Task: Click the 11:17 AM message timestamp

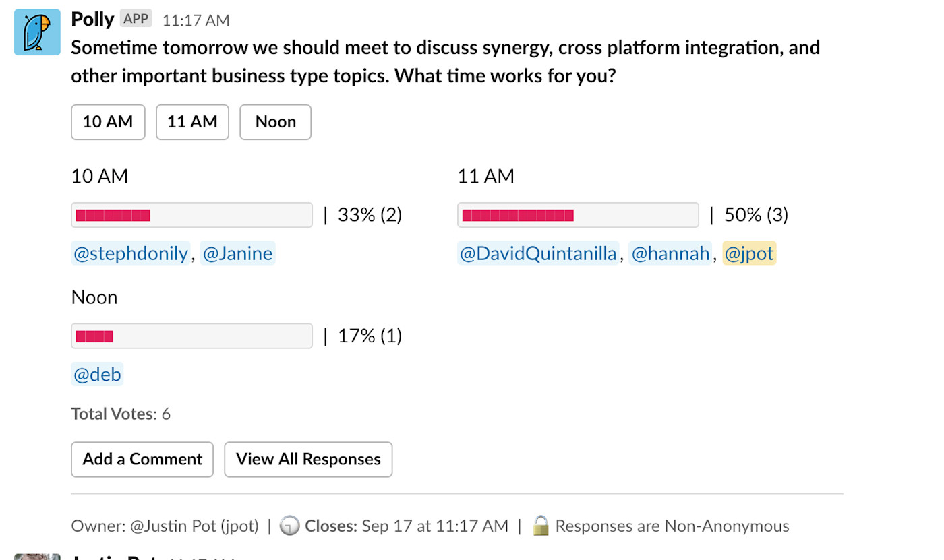Action: pyautogui.click(x=196, y=20)
